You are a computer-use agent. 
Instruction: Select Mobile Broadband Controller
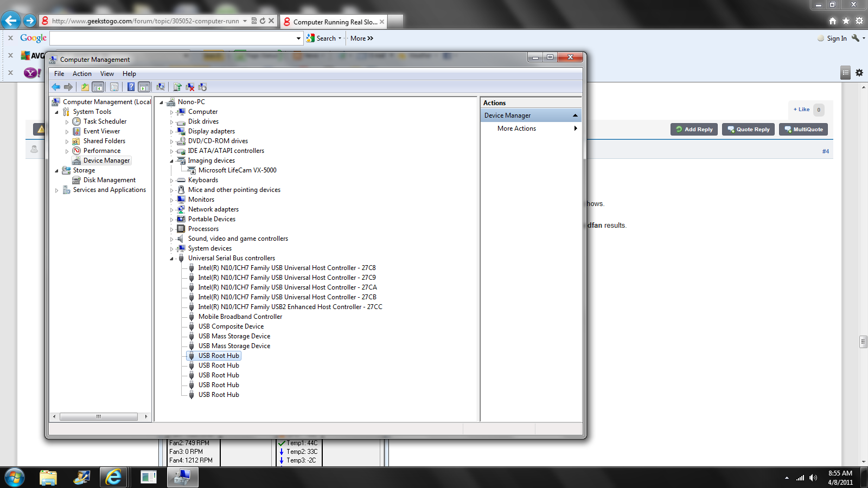(x=240, y=317)
